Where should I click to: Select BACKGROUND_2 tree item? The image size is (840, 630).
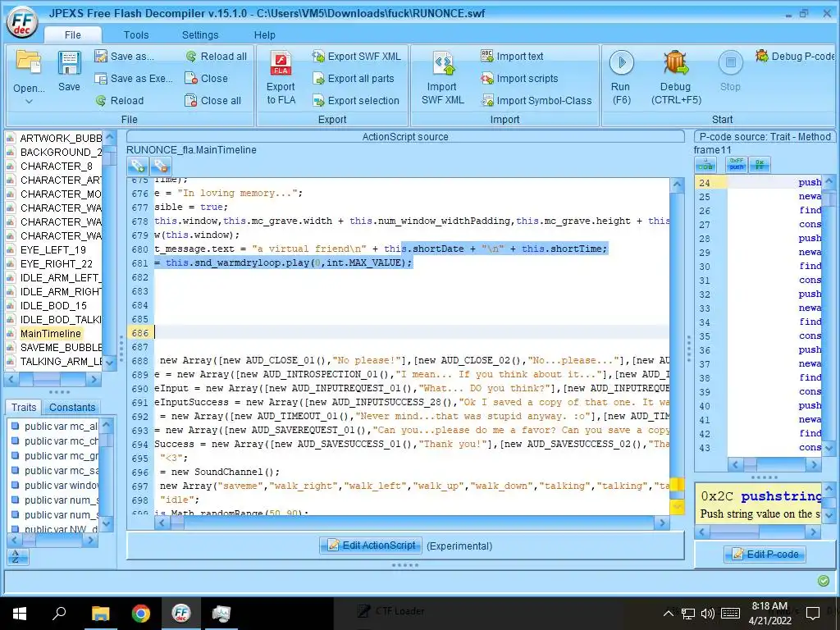pos(61,152)
